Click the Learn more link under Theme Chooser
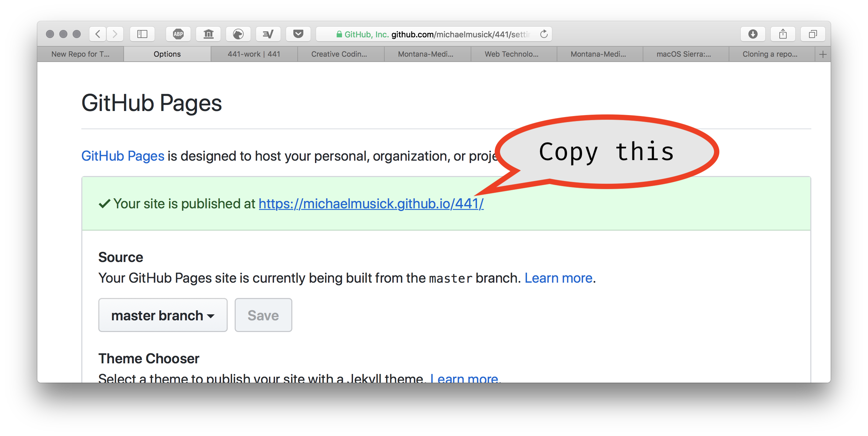The image size is (868, 436). pos(464,379)
